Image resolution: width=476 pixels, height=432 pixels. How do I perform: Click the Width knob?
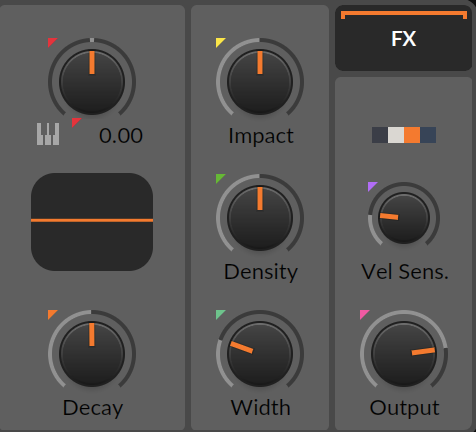pyautogui.click(x=260, y=354)
